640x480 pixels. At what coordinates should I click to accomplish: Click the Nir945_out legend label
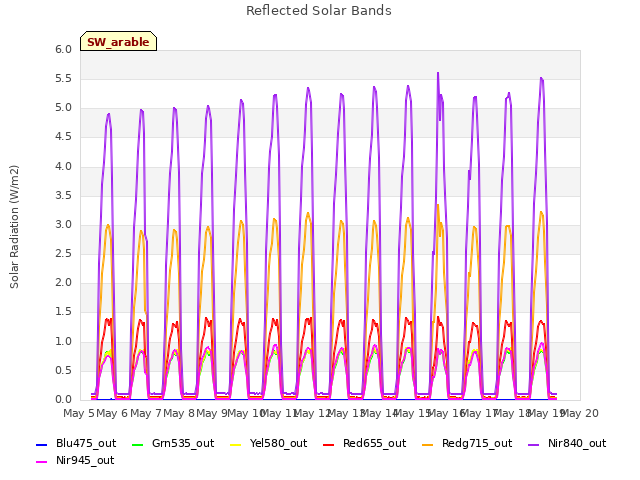[x=85, y=460]
